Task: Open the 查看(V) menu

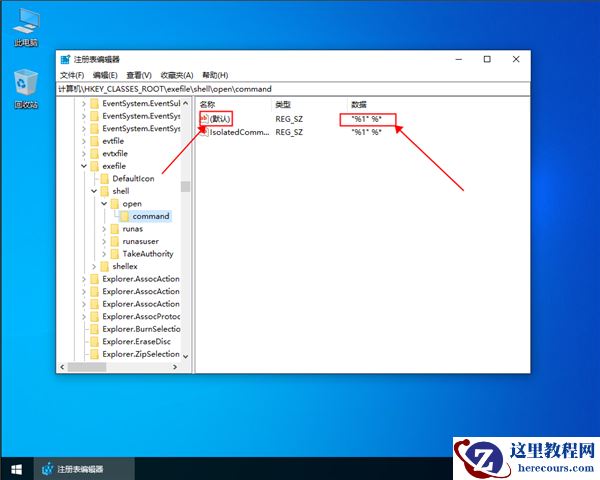Action: click(x=139, y=75)
